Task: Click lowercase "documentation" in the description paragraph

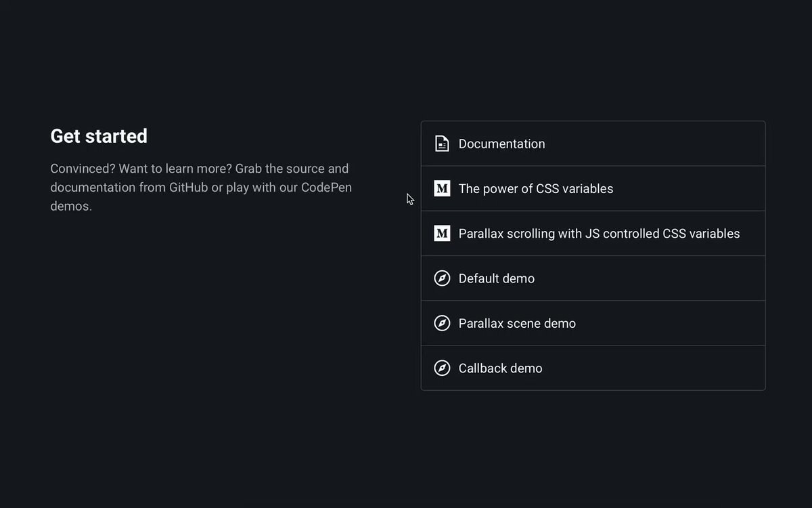Action: point(93,187)
